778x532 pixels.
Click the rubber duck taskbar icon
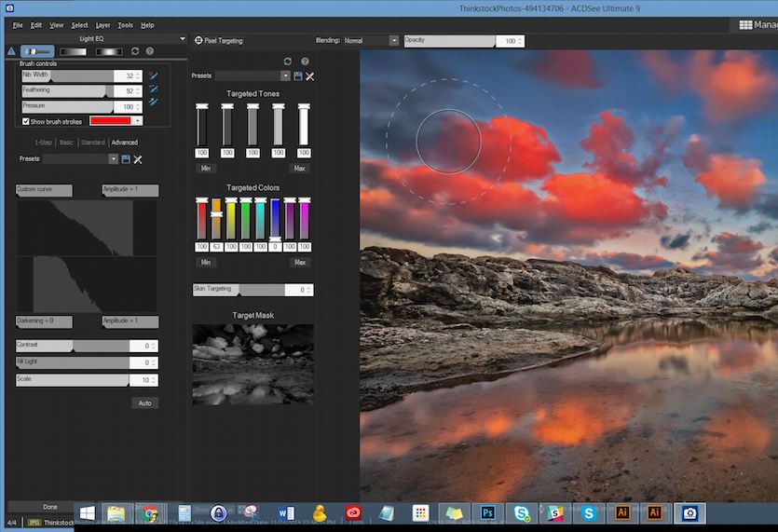click(320, 512)
